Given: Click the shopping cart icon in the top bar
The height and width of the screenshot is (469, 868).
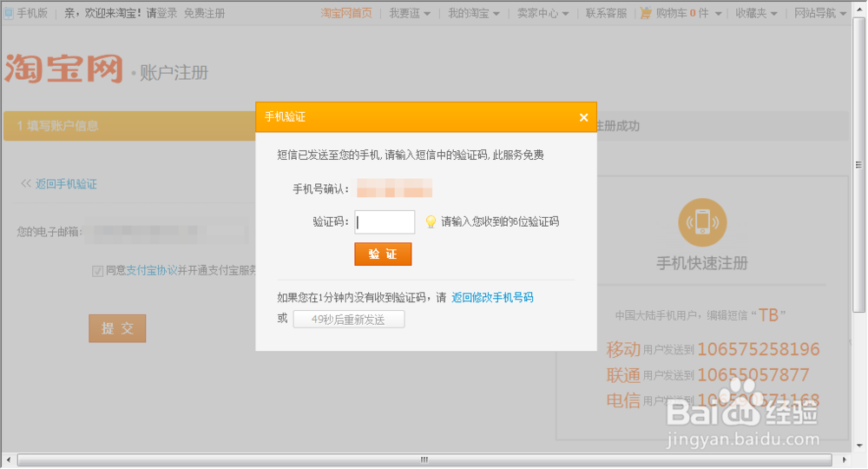Looking at the screenshot, I should point(645,13).
